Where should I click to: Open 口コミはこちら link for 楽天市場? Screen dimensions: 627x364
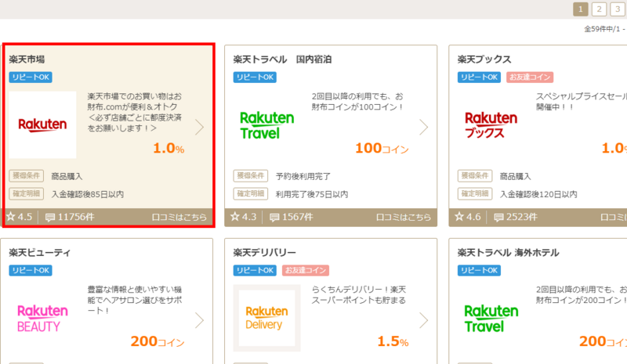click(x=179, y=217)
